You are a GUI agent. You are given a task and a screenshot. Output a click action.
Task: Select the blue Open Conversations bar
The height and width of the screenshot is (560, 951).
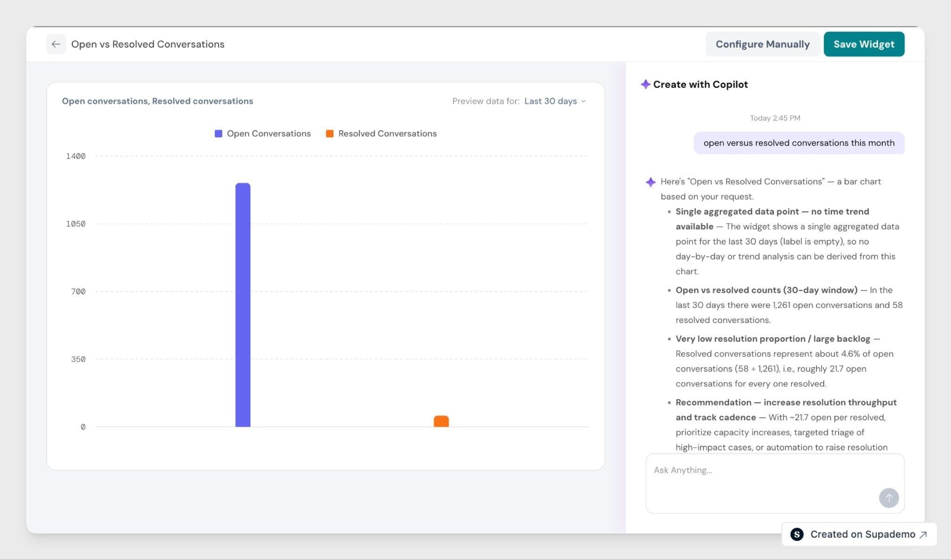(243, 305)
